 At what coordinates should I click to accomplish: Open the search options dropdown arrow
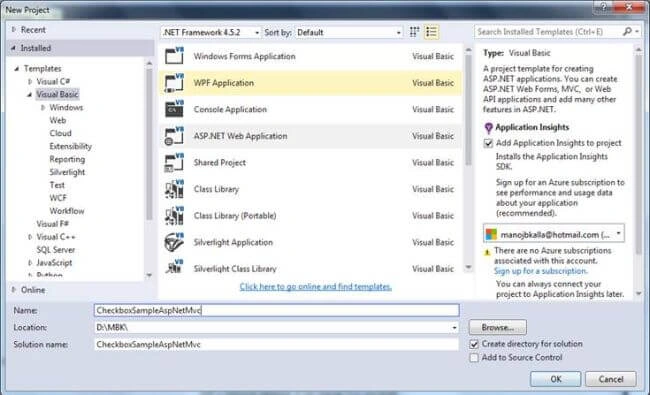(637, 32)
